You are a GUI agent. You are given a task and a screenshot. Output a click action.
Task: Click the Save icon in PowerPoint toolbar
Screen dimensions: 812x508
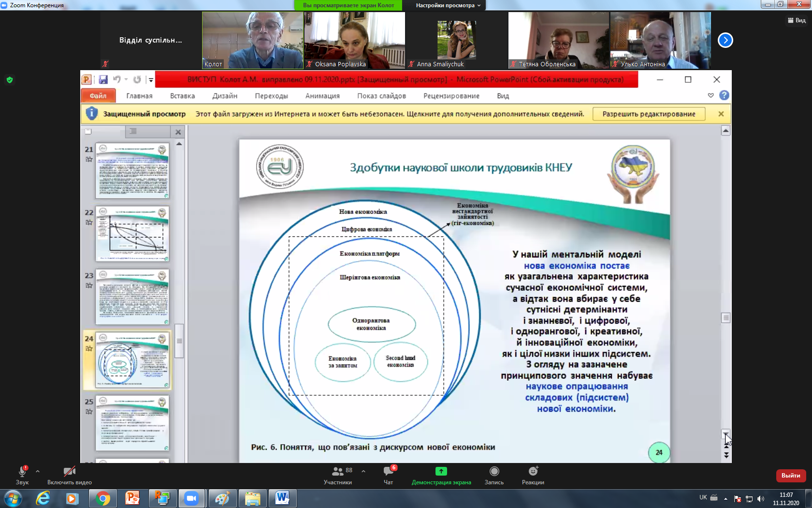point(103,79)
